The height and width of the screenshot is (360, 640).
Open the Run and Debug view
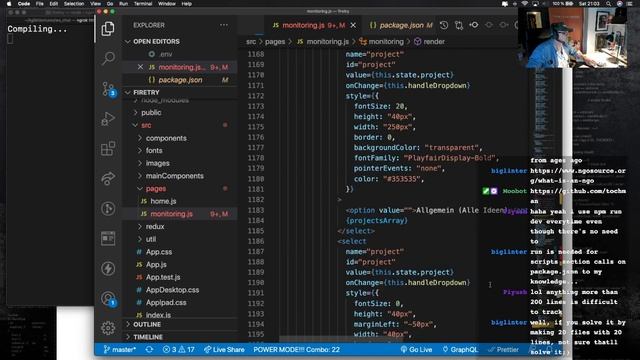click(x=108, y=119)
